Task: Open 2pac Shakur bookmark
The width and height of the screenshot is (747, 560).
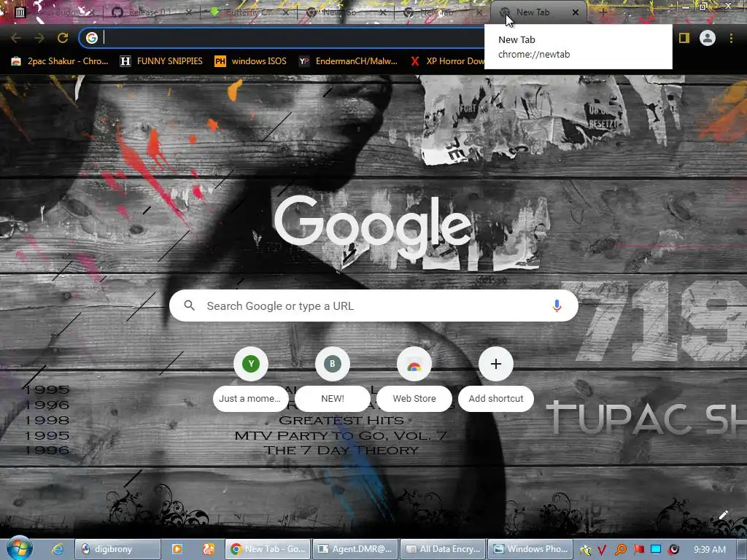Action: click(60, 61)
